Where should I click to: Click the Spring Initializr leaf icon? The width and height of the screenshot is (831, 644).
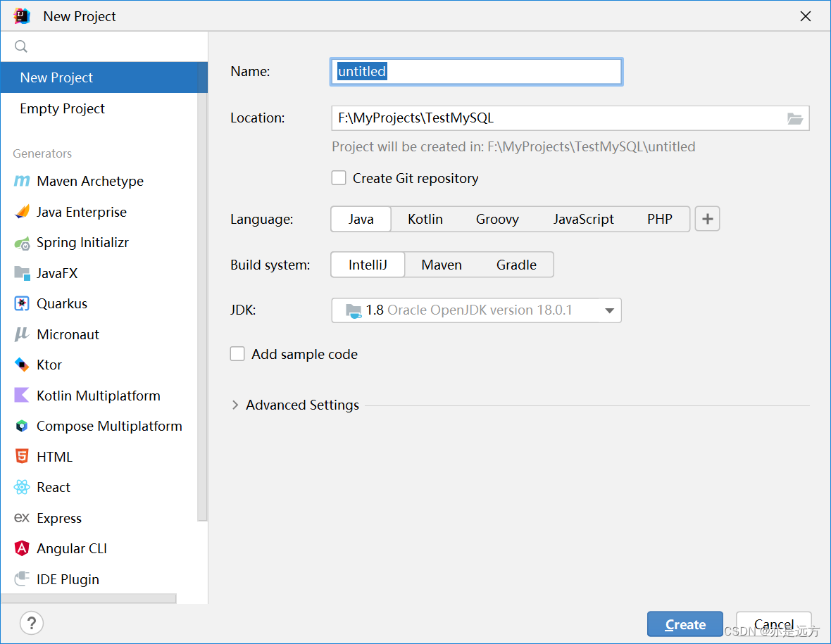point(22,243)
